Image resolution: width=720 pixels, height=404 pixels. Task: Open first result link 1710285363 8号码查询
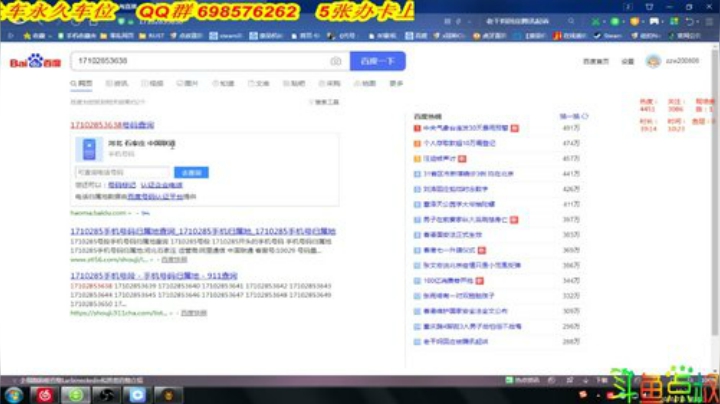(x=112, y=125)
